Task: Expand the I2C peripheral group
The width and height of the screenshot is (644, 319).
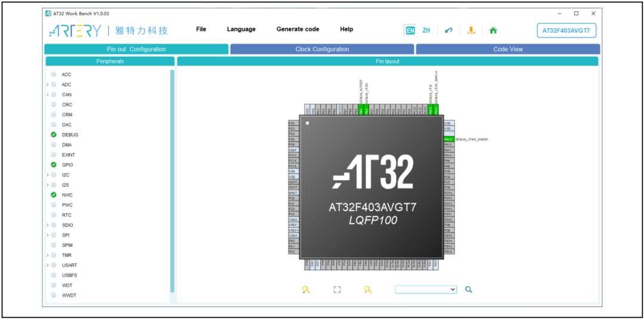Action: point(48,175)
